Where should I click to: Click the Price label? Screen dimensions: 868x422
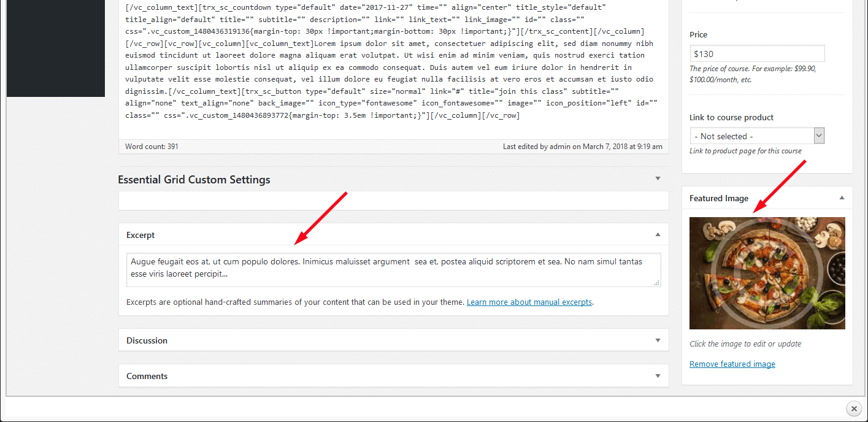click(x=698, y=34)
